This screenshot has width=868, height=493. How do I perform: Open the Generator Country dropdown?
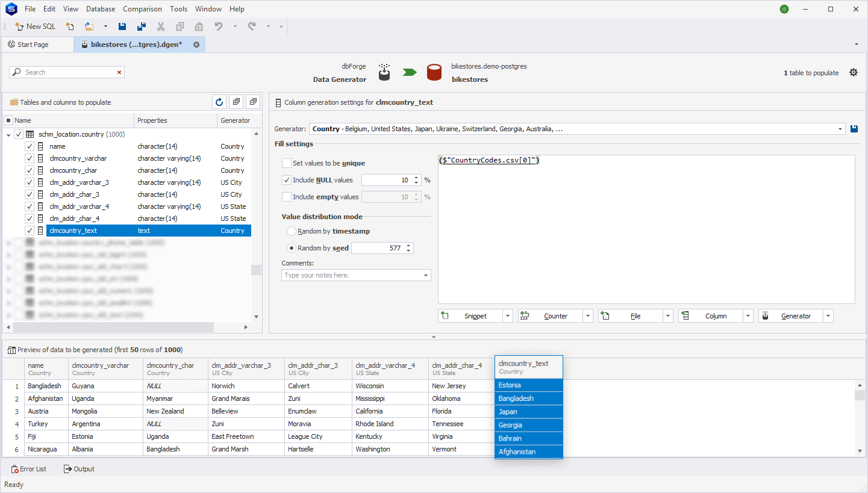click(840, 129)
